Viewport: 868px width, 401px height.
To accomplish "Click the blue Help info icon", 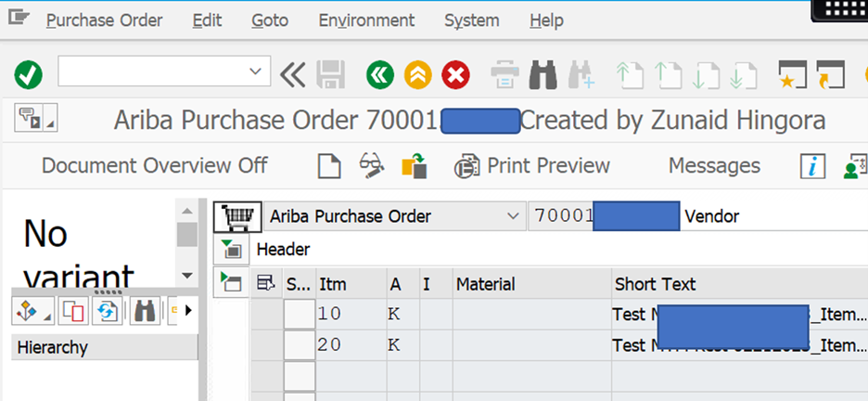I will pyautogui.click(x=812, y=166).
